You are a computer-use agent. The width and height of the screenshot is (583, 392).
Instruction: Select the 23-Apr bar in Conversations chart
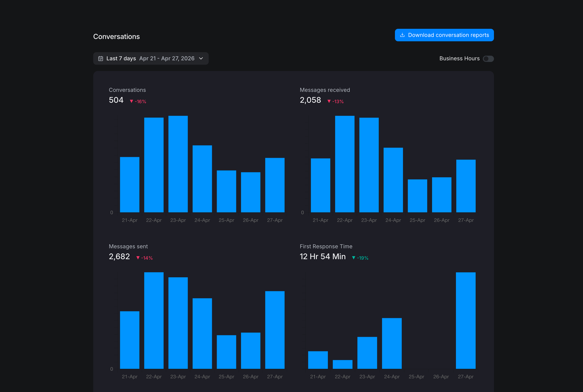[x=178, y=164]
